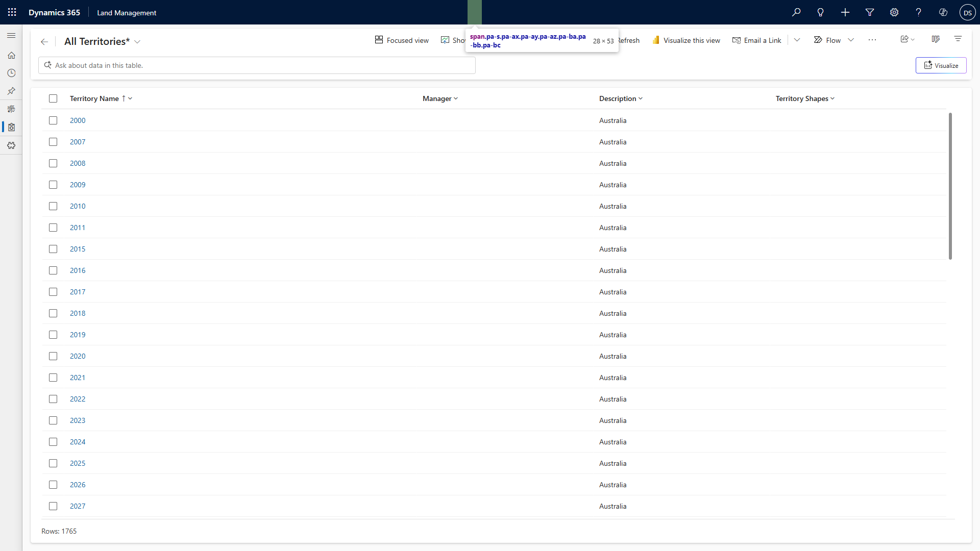Open the global search
980x551 pixels.
pyautogui.click(x=796, y=12)
